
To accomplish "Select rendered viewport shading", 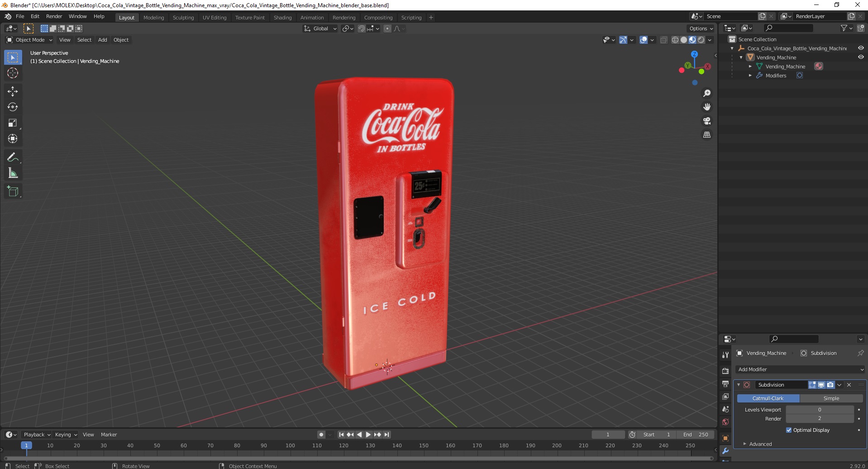I will pyautogui.click(x=701, y=40).
